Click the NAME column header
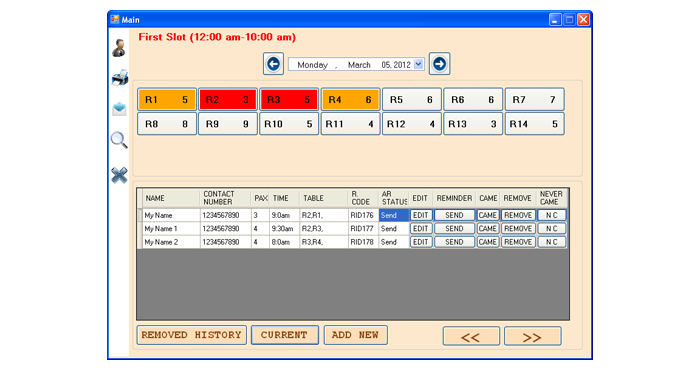The height and width of the screenshot is (371, 700). pyautogui.click(x=171, y=198)
